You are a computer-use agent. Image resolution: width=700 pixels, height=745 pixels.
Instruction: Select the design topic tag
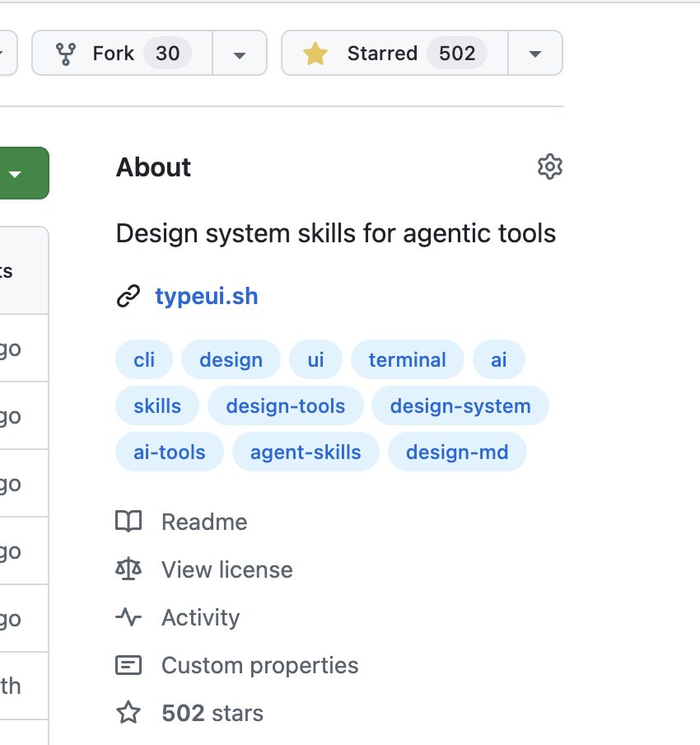[x=231, y=359]
